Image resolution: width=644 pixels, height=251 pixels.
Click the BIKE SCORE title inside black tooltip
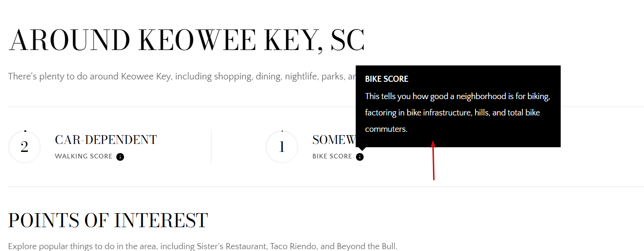click(387, 79)
